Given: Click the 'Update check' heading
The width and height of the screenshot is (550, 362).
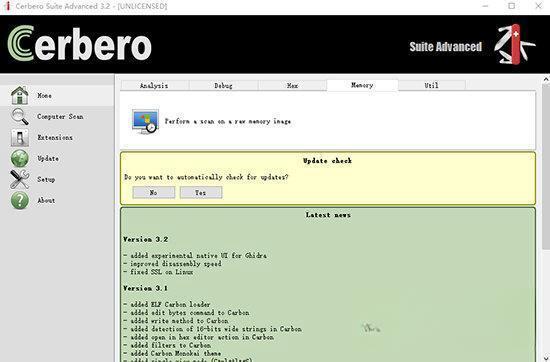Looking at the screenshot, I should tap(328, 161).
